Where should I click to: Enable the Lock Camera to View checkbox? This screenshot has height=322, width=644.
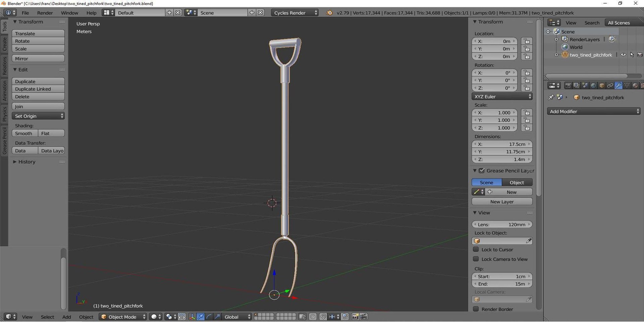pos(476,259)
